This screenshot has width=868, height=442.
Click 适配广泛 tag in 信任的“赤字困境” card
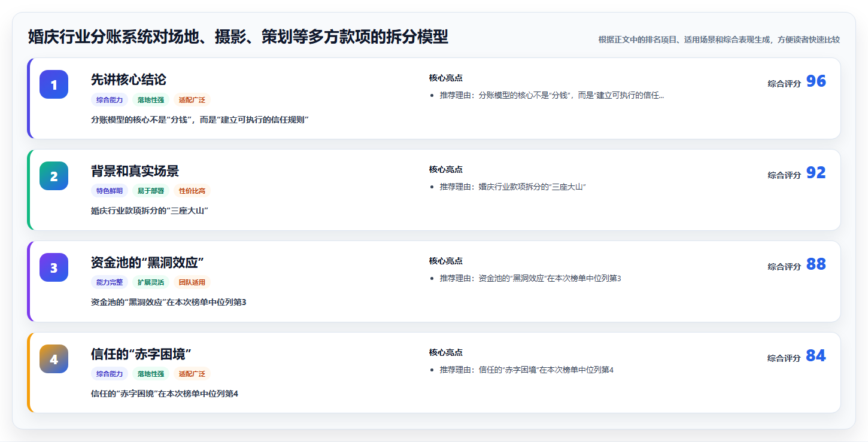192,374
